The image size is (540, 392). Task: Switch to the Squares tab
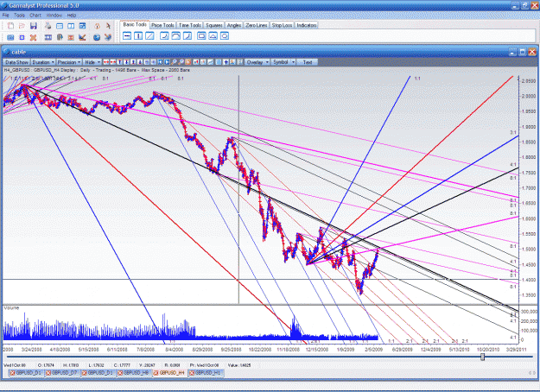point(214,25)
